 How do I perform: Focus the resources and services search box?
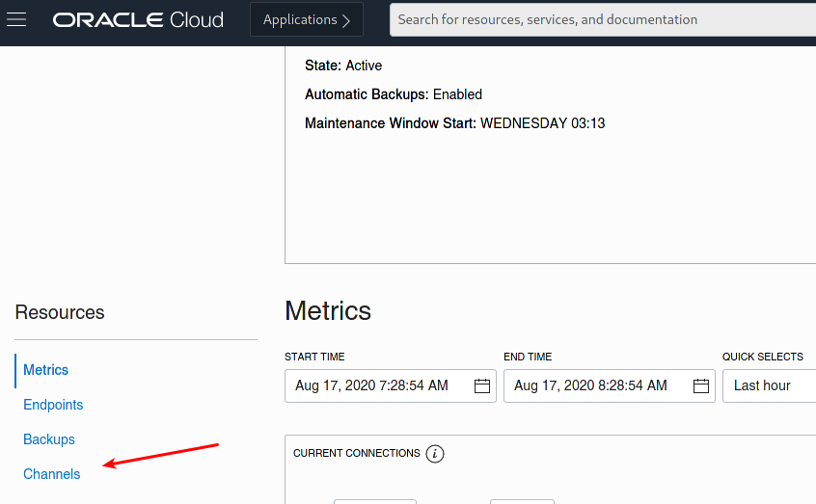[603, 20]
